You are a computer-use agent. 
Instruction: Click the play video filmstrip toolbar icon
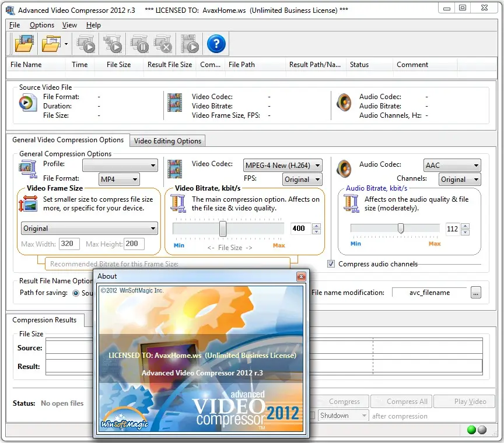pos(190,44)
